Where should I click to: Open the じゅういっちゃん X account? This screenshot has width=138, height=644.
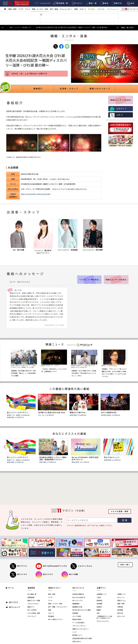pos(73,566)
